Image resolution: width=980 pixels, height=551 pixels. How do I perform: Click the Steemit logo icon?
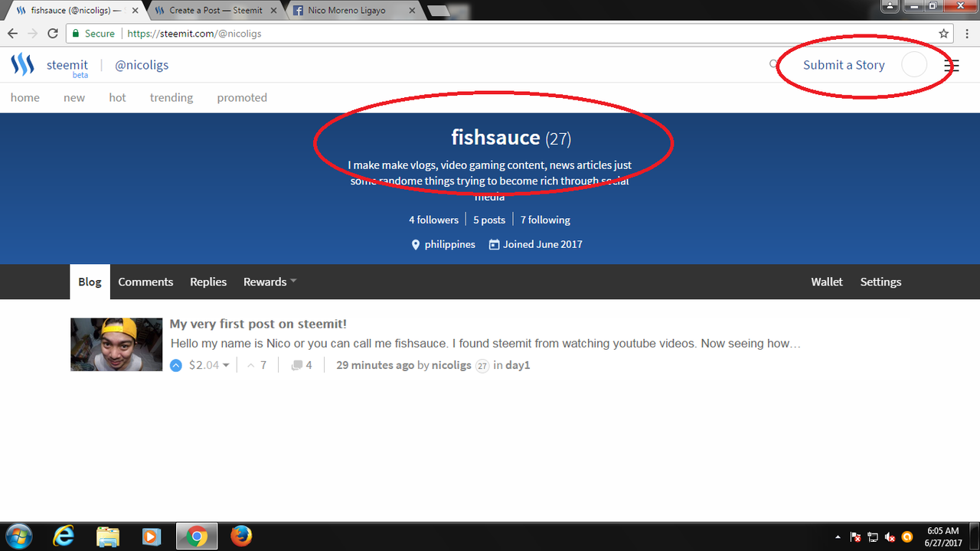tap(22, 65)
